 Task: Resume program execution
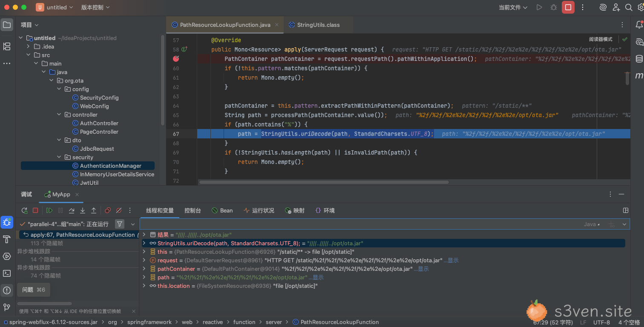[x=49, y=210]
